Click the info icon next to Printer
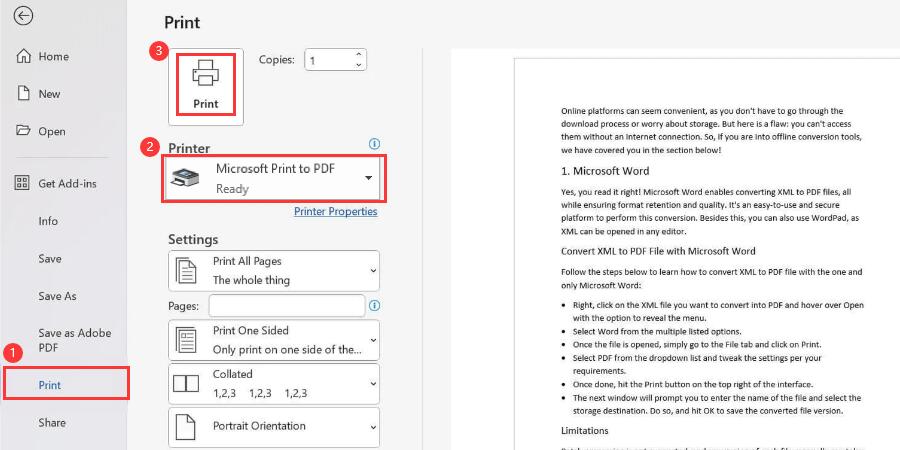Screen dimensions: 900x450 coord(374,143)
